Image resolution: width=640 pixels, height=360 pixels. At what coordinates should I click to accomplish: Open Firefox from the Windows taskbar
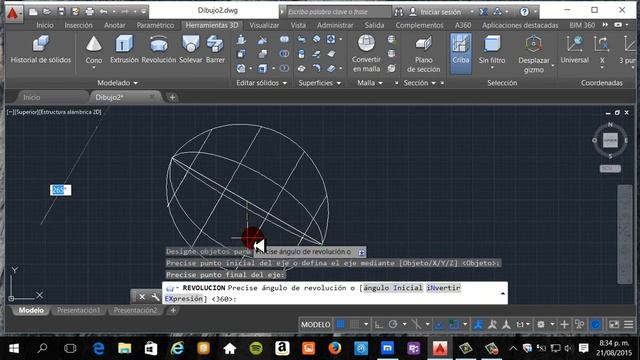tap(334, 348)
